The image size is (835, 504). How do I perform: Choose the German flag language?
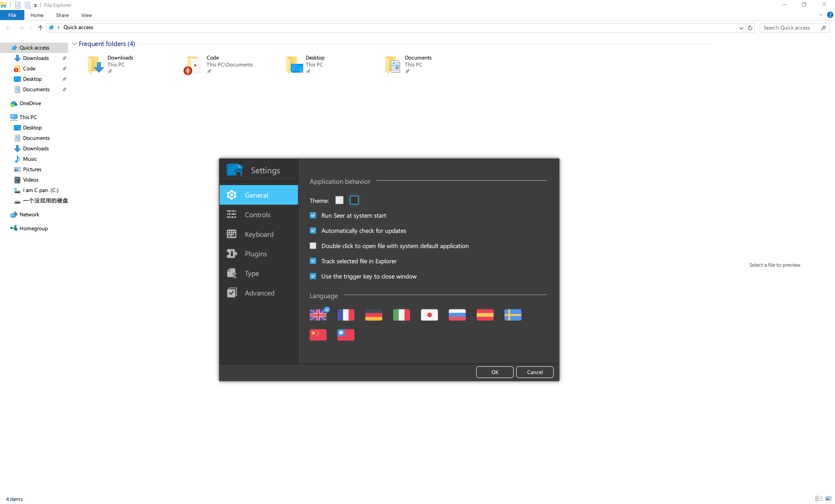374,315
